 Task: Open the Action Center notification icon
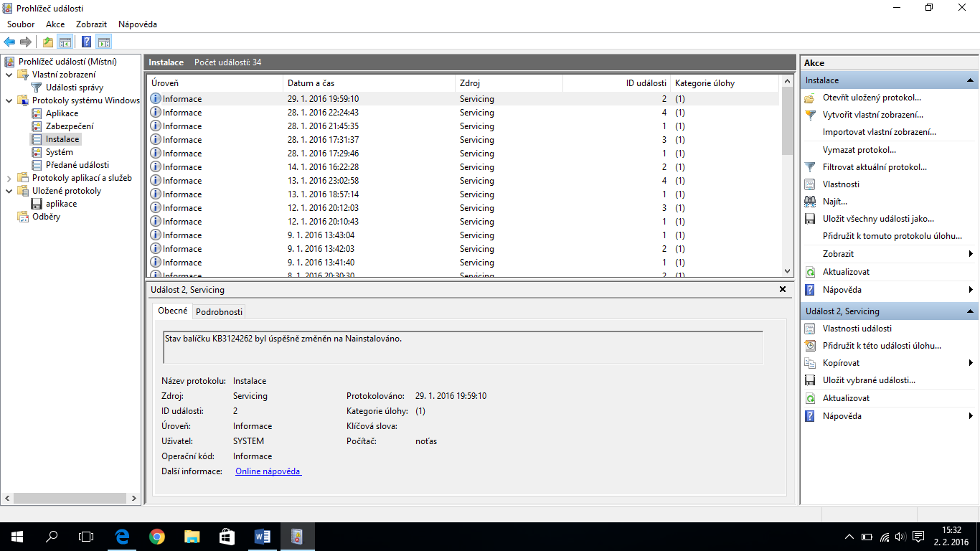coord(918,537)
